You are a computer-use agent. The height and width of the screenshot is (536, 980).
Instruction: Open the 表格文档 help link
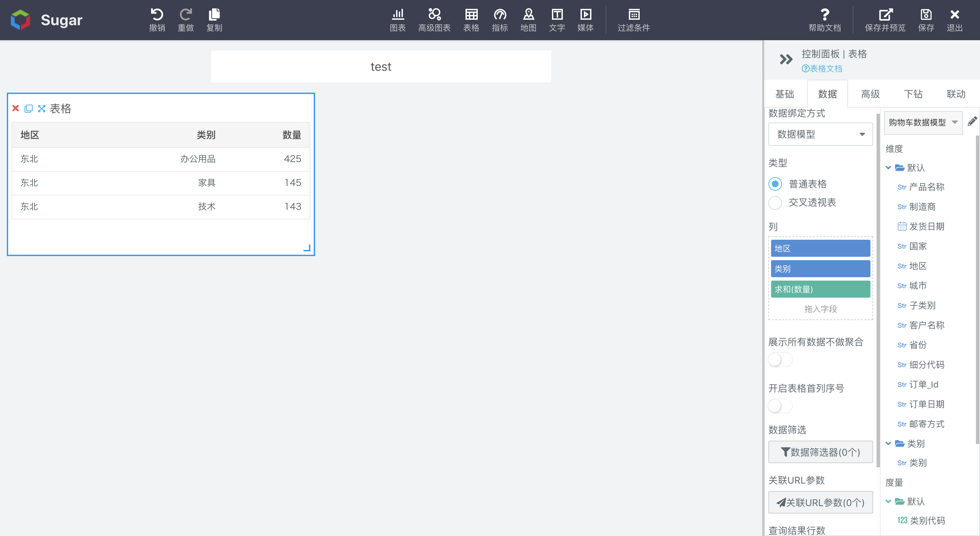coord(822,68)
